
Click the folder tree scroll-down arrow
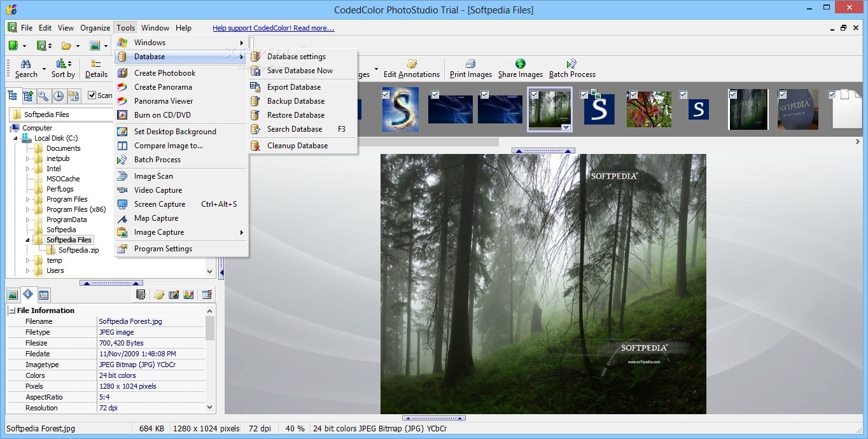pos(211,271)
